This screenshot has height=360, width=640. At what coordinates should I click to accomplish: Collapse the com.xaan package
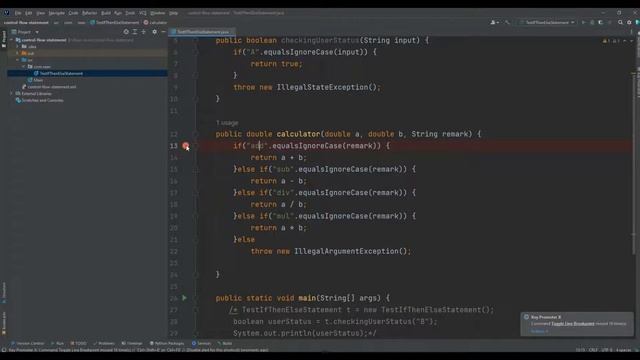24,67
